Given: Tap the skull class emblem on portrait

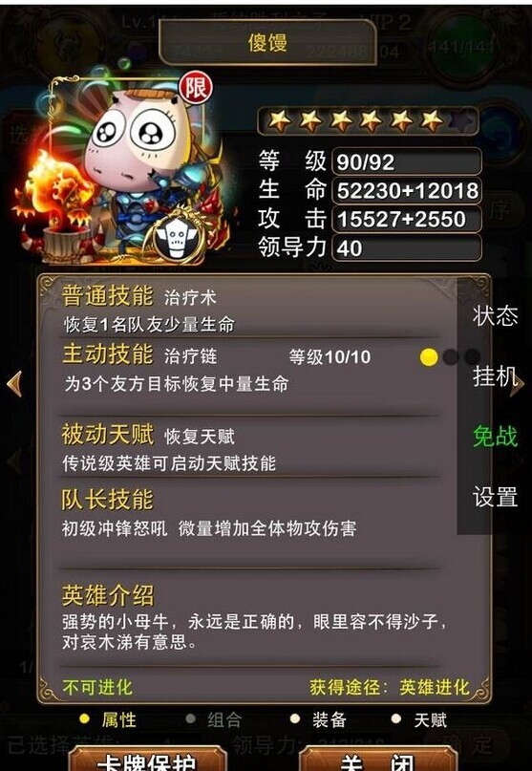Looking at the screenshot, I should click(178, 240).
